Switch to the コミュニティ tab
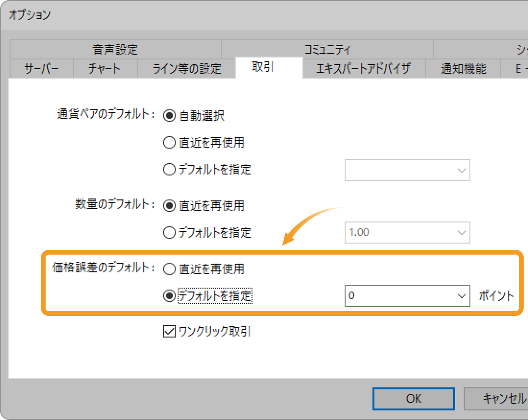The height and width of the screenshot is (420, 528). [x=327, y=49]
